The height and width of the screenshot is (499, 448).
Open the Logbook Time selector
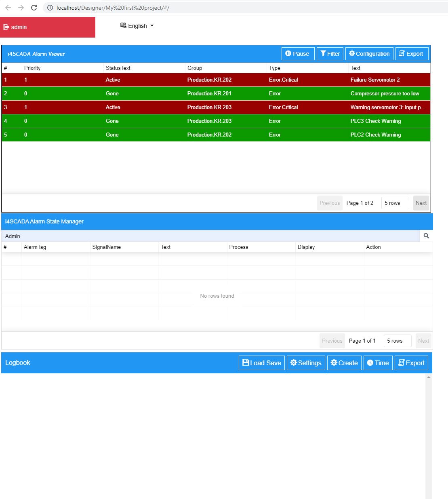pos(378,363)
